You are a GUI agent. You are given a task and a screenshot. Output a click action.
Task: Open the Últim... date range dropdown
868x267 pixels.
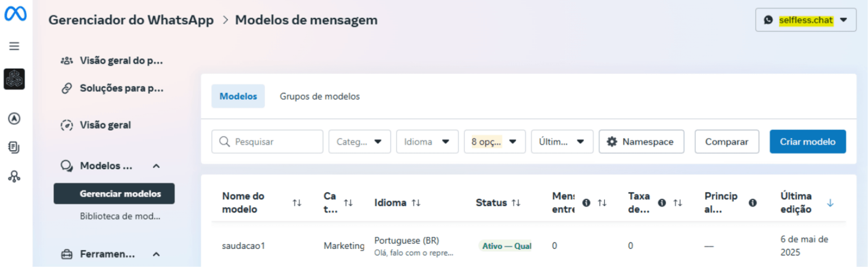pos(563,142)
